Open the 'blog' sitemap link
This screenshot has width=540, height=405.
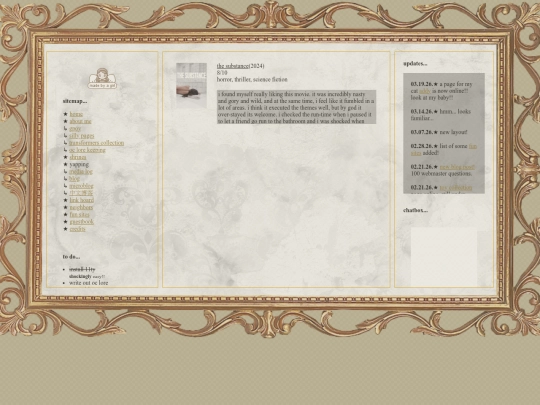point(74,179)
